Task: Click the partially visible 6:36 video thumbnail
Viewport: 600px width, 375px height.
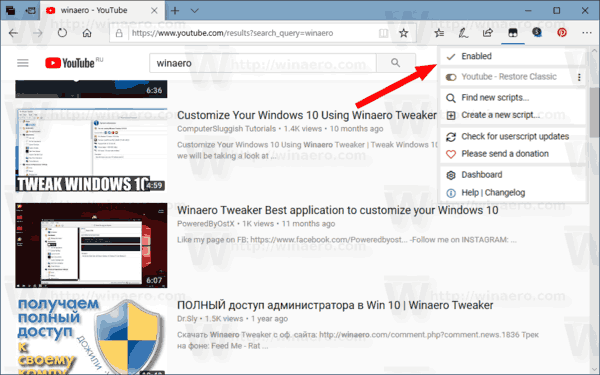Action: coord(91,89)
